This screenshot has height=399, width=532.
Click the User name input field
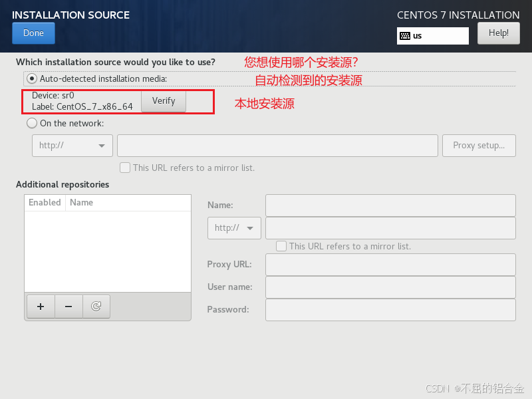point(390,287)
